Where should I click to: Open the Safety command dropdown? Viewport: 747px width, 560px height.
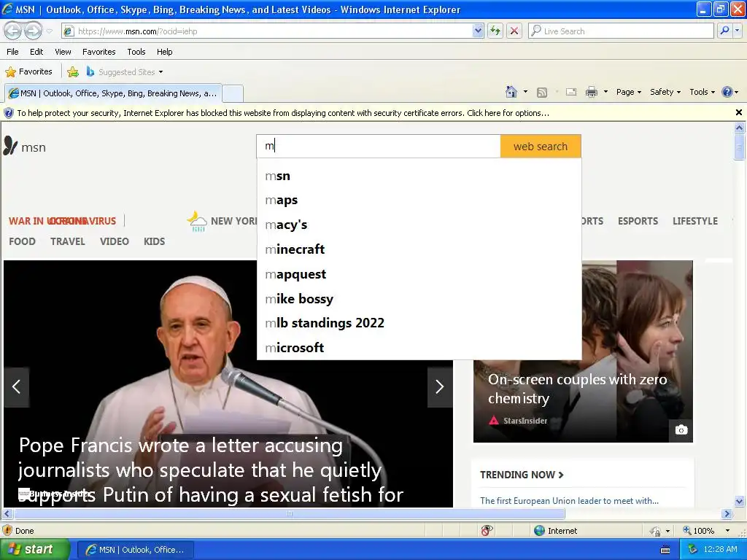(x=665, y=92)
